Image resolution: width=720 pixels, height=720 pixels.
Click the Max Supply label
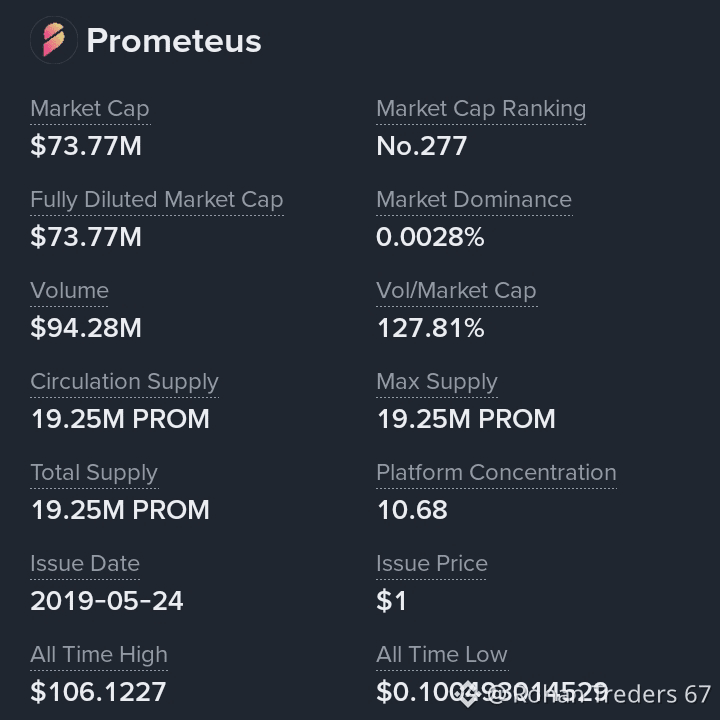(x=437, y=382)
